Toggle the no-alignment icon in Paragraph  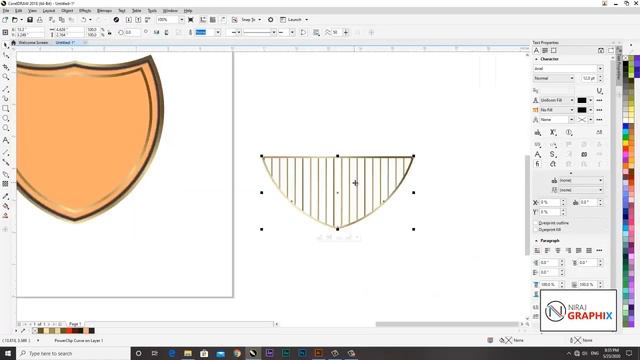[x=537, y=250]
